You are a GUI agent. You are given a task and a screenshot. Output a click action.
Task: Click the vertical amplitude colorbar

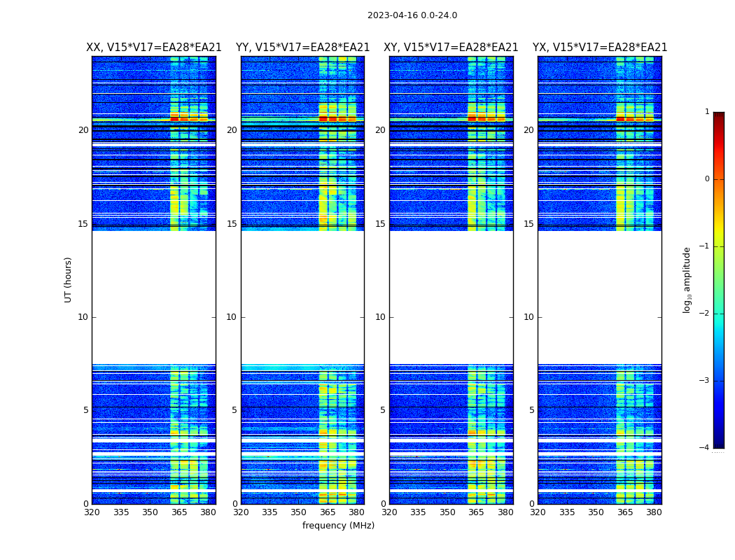pyautogui.click(x=718, y=280)
